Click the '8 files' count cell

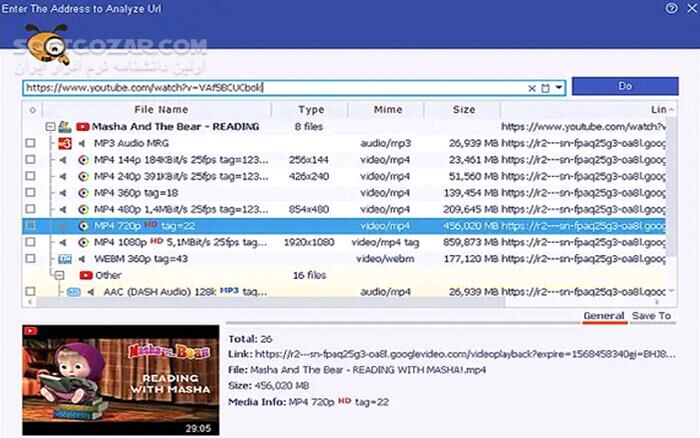[309, 127]
